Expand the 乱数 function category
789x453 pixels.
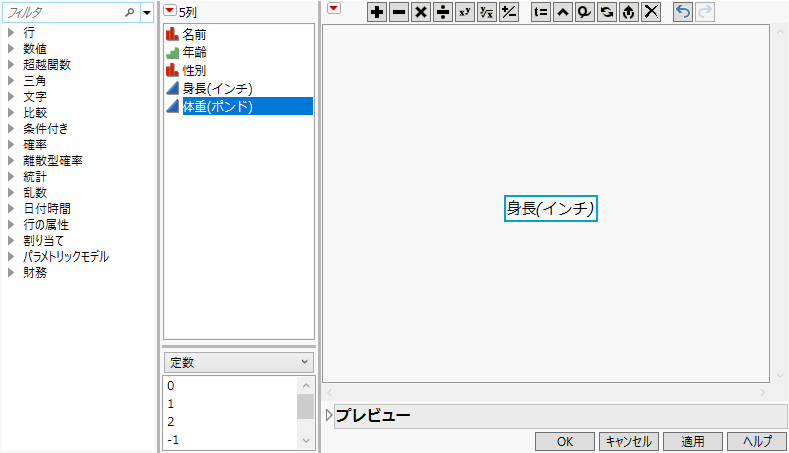pos(11,192)
